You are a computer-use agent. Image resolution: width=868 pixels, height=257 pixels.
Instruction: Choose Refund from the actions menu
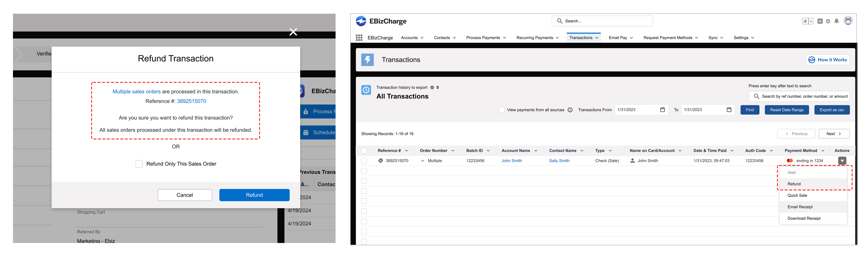point(794,184)
